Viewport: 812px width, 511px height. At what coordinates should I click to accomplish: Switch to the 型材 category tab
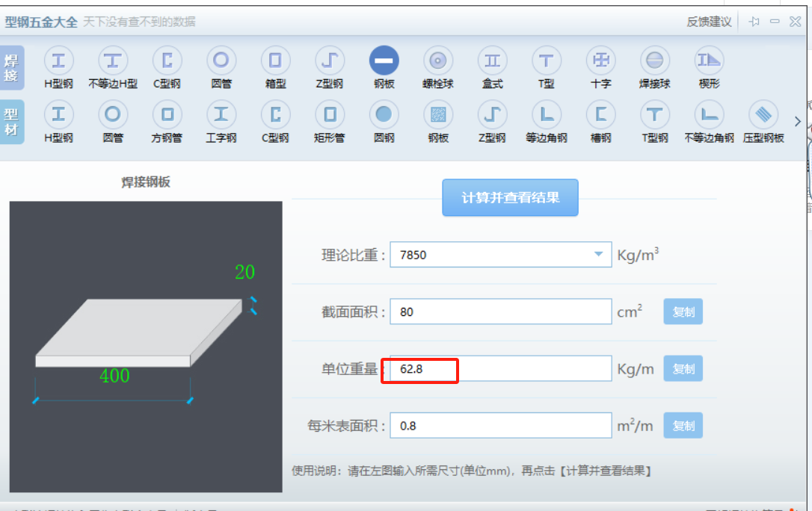click(x=12, y=122)
